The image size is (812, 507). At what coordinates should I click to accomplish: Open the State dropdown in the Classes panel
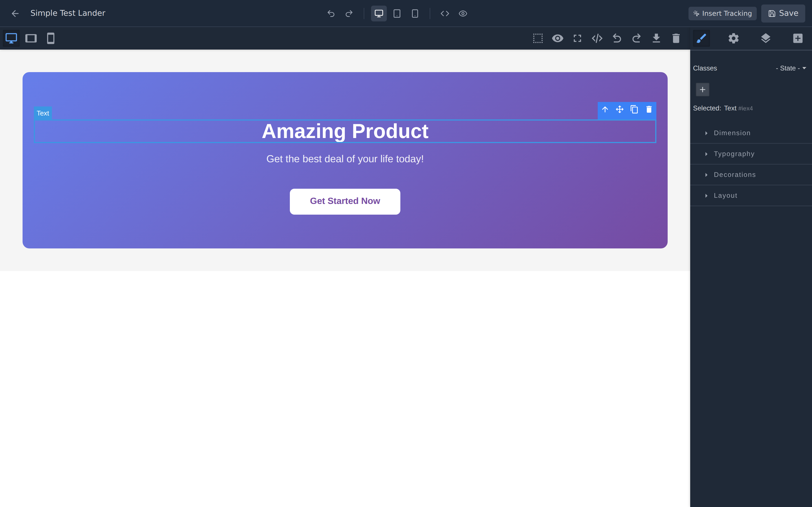point(791,68)
